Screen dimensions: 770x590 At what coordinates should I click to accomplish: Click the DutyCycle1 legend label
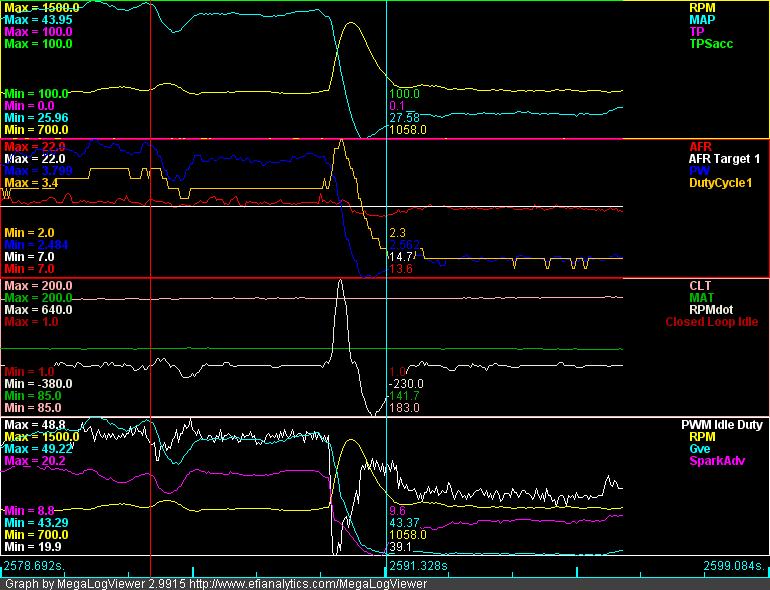point(721,183)
